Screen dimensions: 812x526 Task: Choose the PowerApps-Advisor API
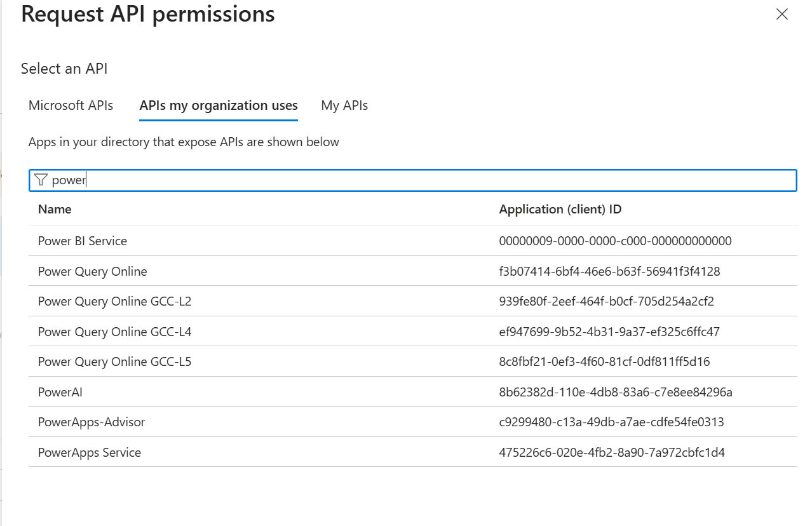coord(91,422)
